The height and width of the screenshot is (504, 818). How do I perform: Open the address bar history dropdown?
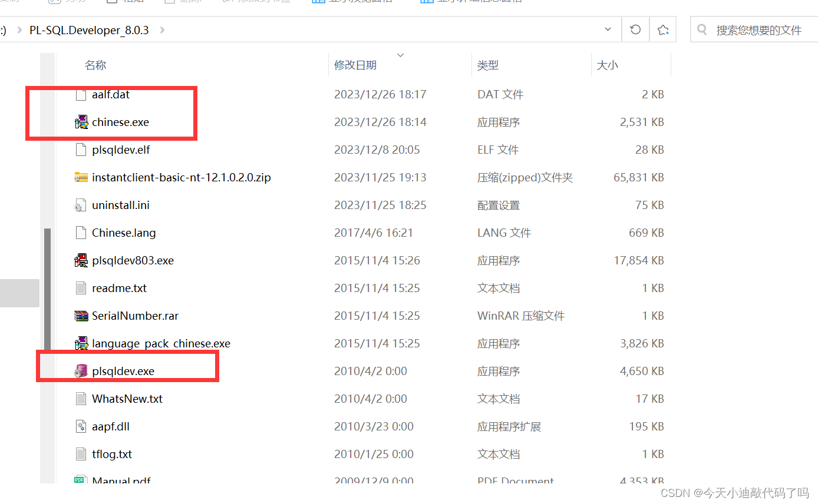click(x=608, y=29)
